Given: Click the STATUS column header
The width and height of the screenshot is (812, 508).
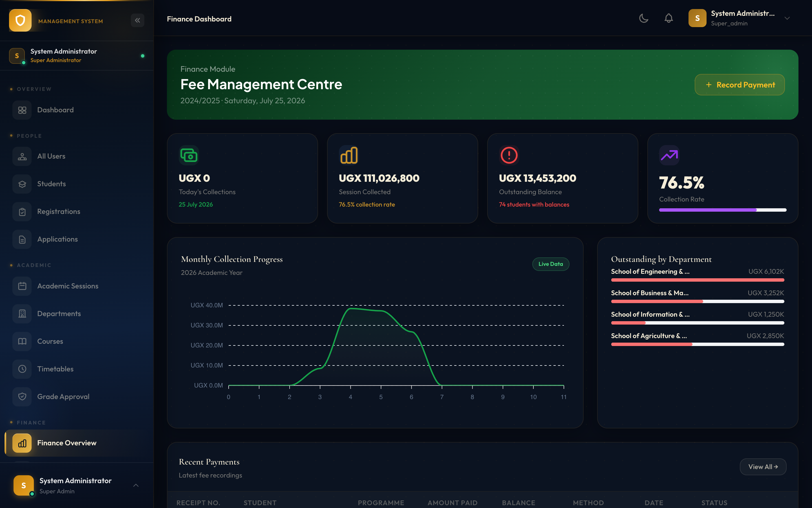Looking at the screenshot, I should point(714,503).
